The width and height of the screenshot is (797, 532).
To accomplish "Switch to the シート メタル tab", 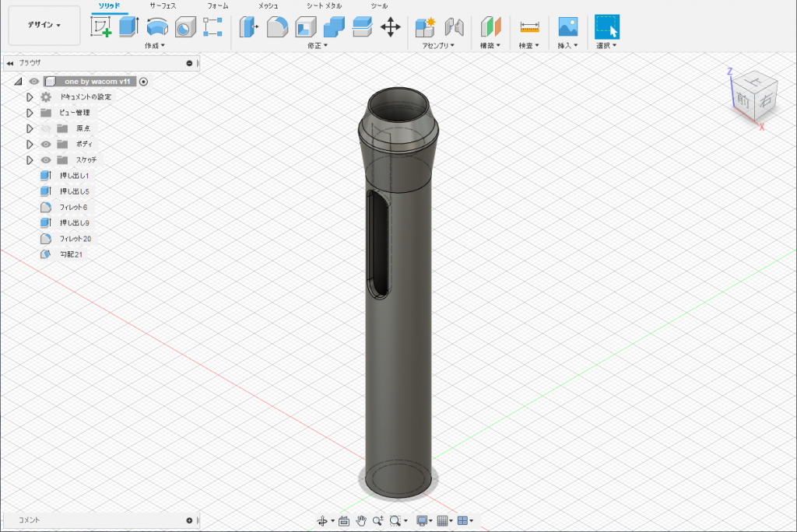I will coord(324,6).
